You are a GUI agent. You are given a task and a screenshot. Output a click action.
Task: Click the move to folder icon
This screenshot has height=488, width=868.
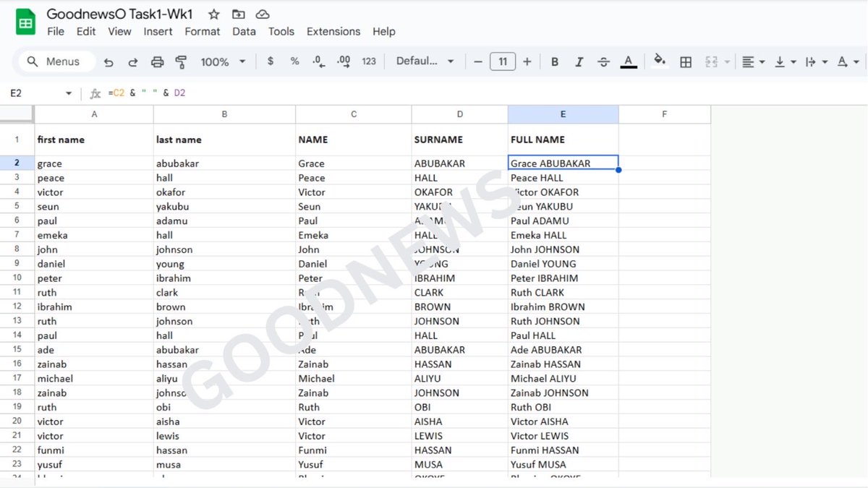238,14
